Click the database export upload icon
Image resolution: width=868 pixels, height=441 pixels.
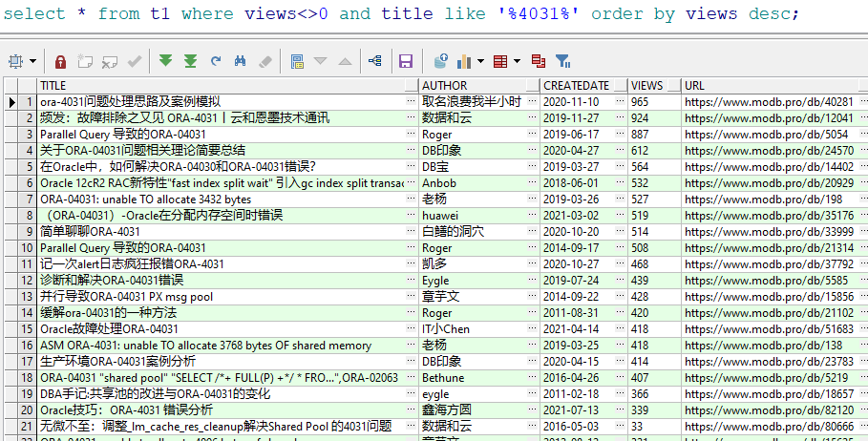(440, 61)
